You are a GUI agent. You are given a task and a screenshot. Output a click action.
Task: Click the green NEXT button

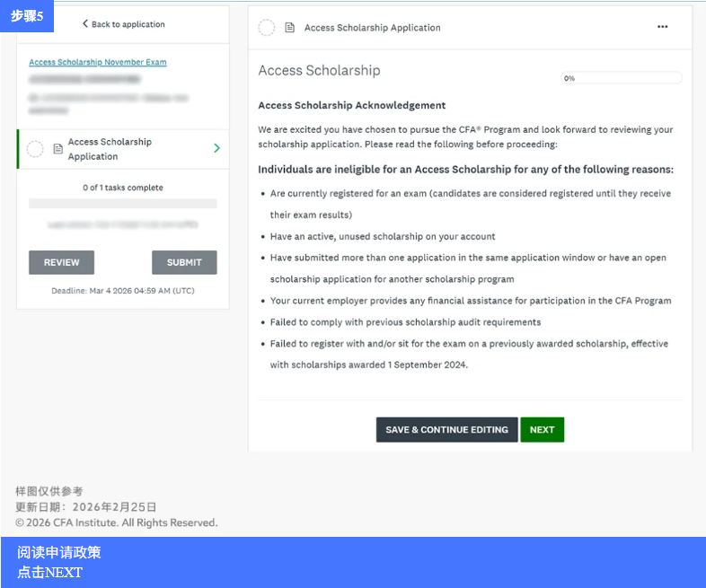(542, 430)
